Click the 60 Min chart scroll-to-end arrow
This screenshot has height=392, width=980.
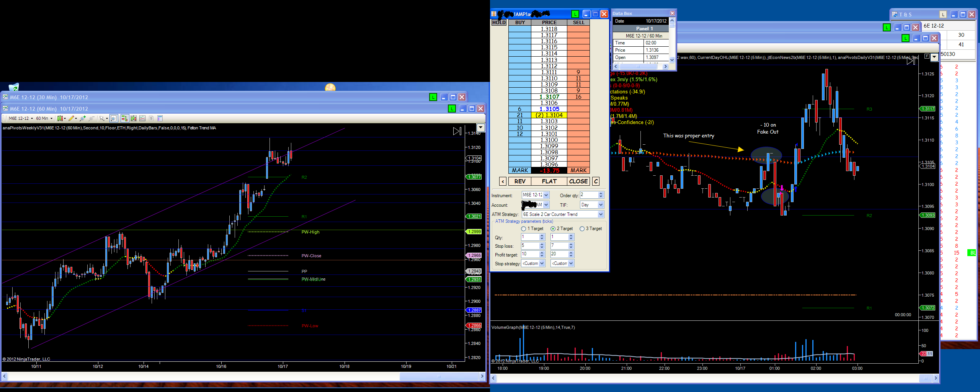tap(457, 131)
